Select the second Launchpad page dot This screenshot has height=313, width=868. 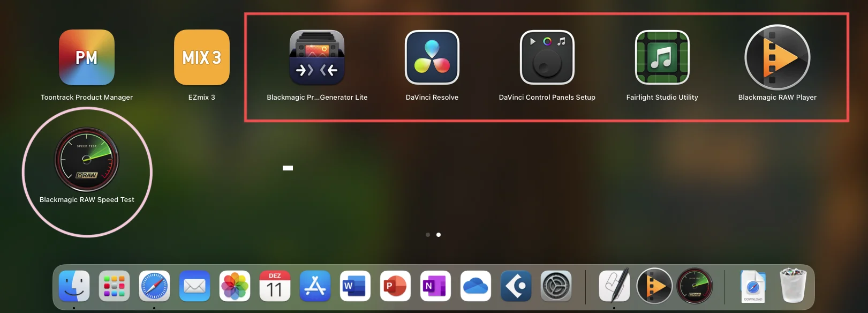pos(439,235)
